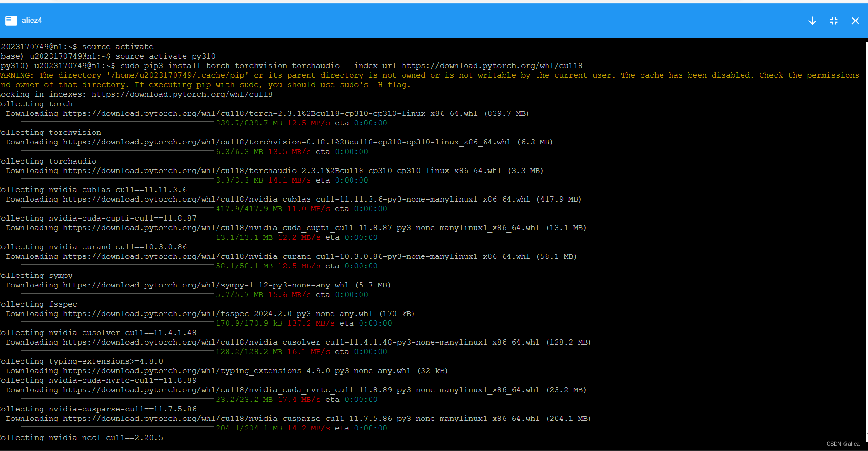Image resolution: width=868 pixels, height=451 pixels.
Task: Click the 204.1/204.1 MB progress text
Action: [249, 428]
